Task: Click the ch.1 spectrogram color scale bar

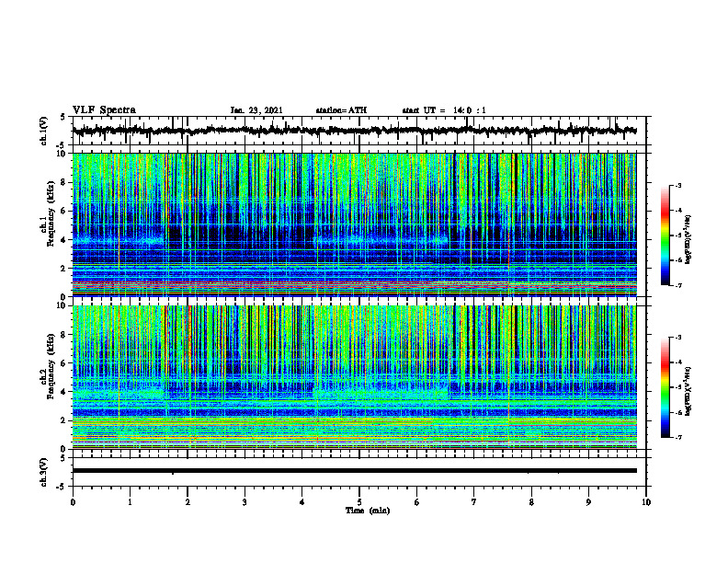Action: pyautogui.click(x=665, y=236)
